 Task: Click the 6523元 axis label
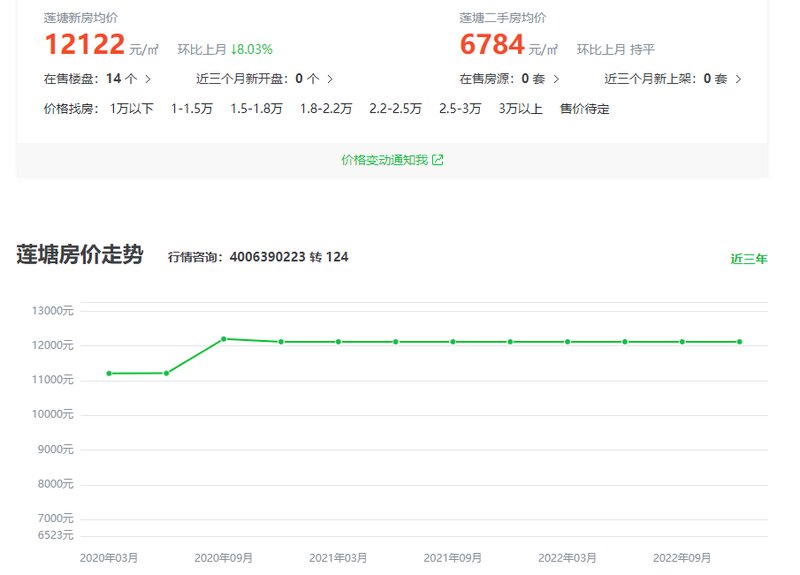click(x=56, y=535)
